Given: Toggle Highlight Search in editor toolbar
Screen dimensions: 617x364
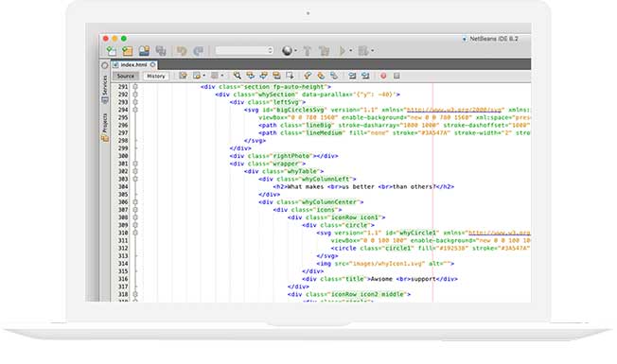Looking at the screenshot, I should click(276, 76).
